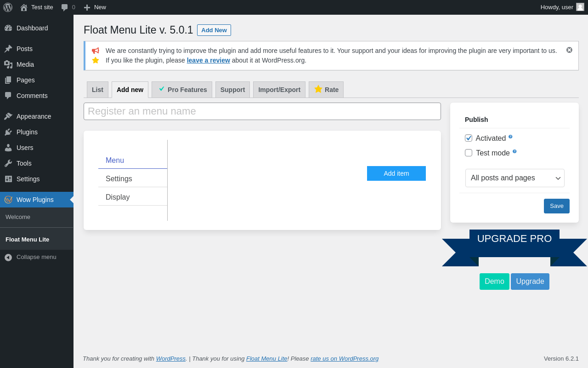Viewport: 588px width, 368px height.
Task: Click the yellow star in notice
Action: pyautogui.click(x=96, y=60)
